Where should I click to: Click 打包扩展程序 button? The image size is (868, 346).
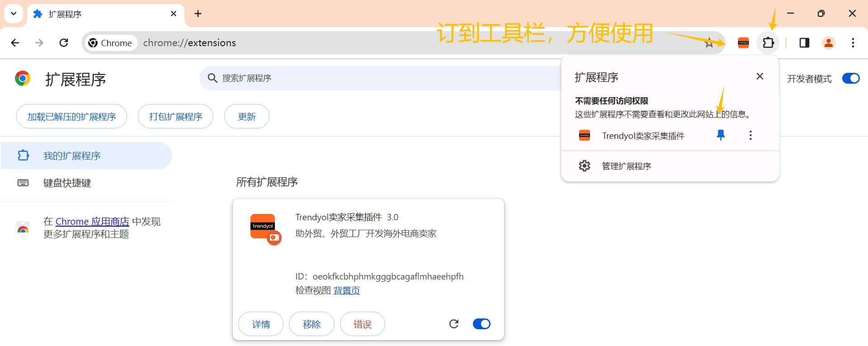tap(175, 117)
